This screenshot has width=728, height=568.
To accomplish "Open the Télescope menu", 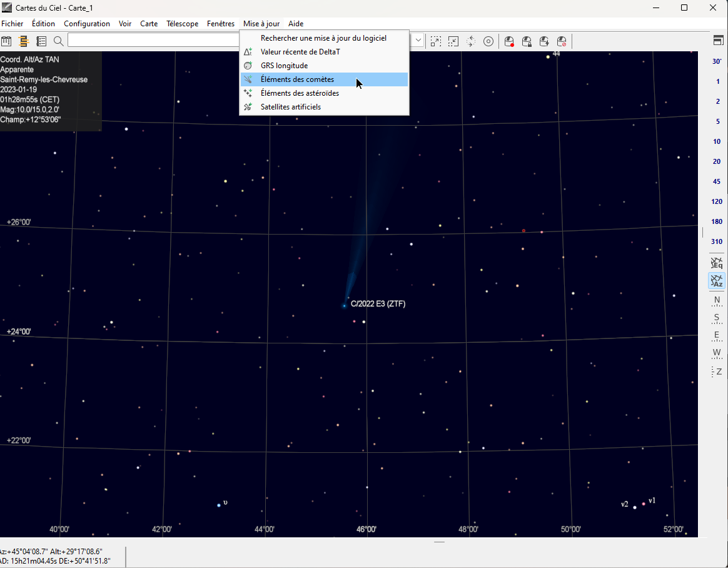I will pos(183,24).
